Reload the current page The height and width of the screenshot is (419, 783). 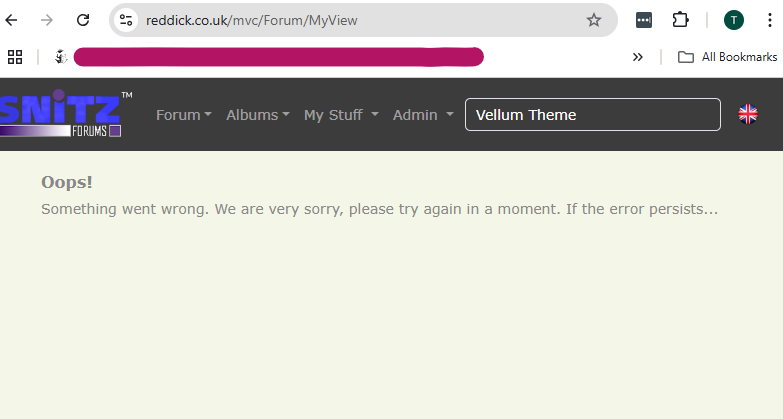click(84, 20)
